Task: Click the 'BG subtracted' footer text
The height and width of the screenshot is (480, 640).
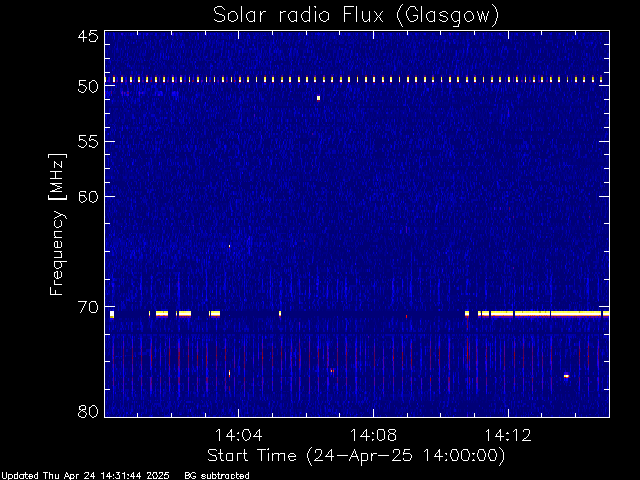Action: click(x=217, y=476)
